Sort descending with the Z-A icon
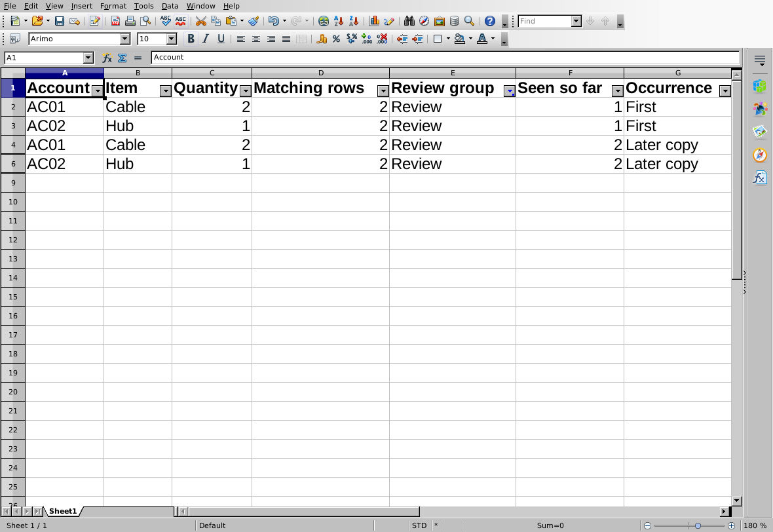The height and width of the screenshot is (532, 773). [354, 21]
